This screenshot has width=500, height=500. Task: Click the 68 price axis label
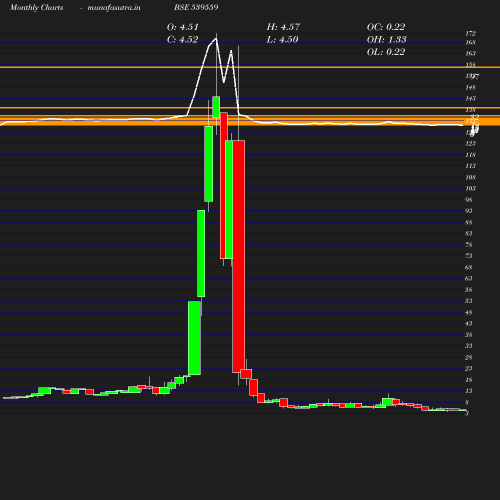coord(469,267)
